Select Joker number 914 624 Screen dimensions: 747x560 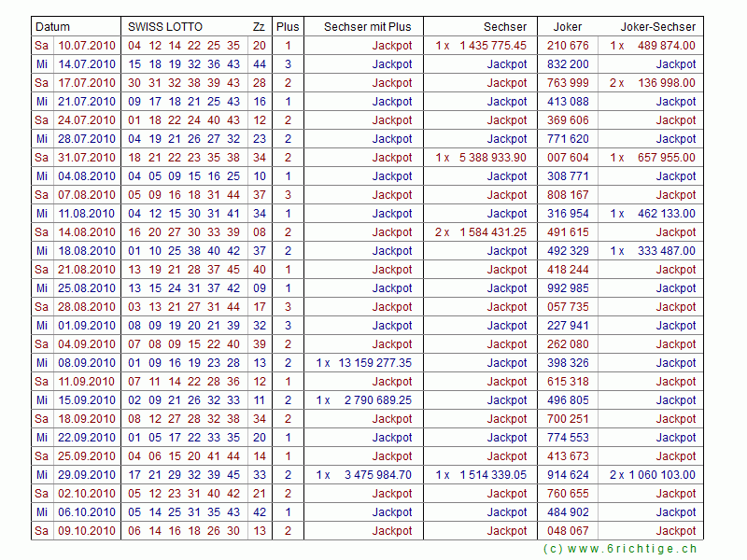(568, 475)
